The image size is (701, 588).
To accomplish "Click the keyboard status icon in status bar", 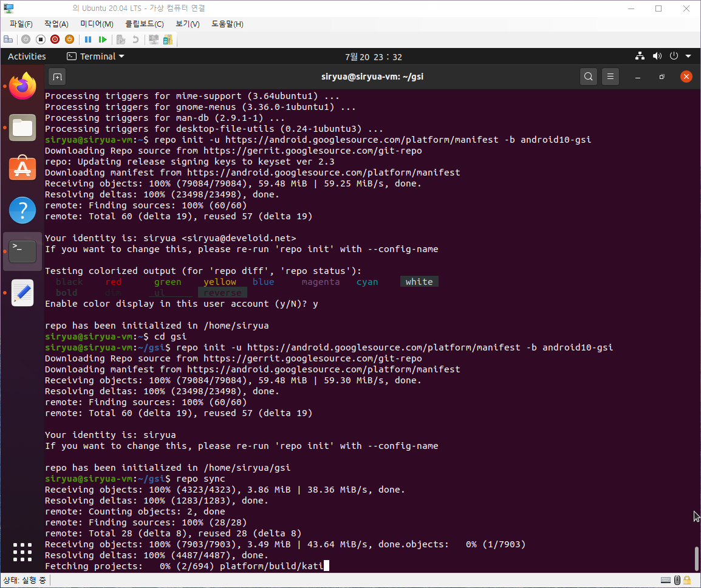I will click(666, 580).
